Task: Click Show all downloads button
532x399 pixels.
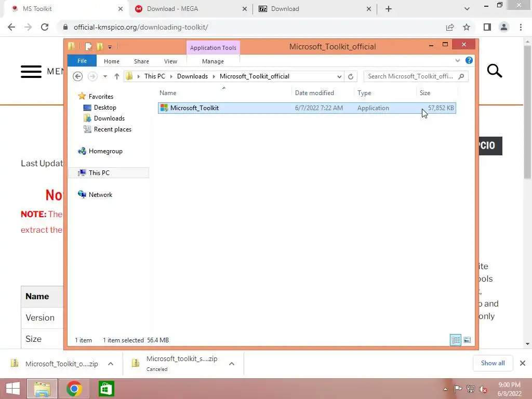Action: pos(493,363)
